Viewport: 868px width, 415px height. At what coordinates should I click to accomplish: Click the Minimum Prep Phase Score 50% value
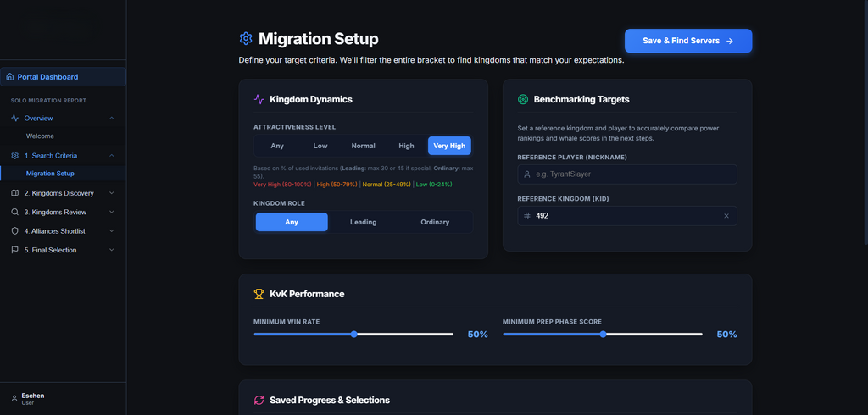pos(726,335)
